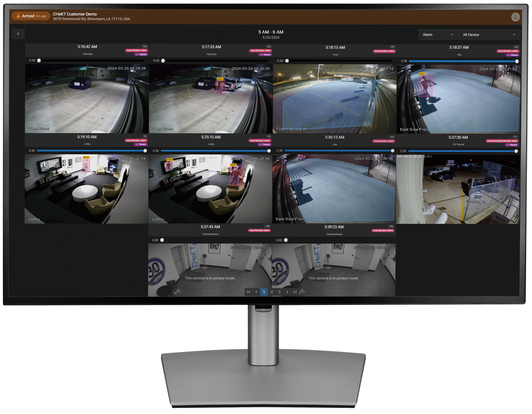Go to first page of results
The height and width of the screenshot is (414, 532).
pos(249,292)
